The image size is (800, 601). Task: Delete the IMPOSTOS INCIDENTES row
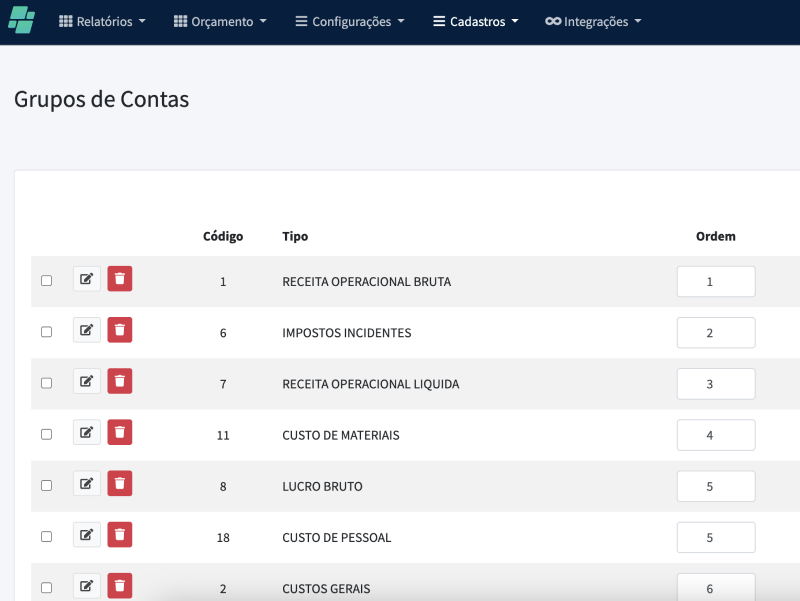coord(120,330)
